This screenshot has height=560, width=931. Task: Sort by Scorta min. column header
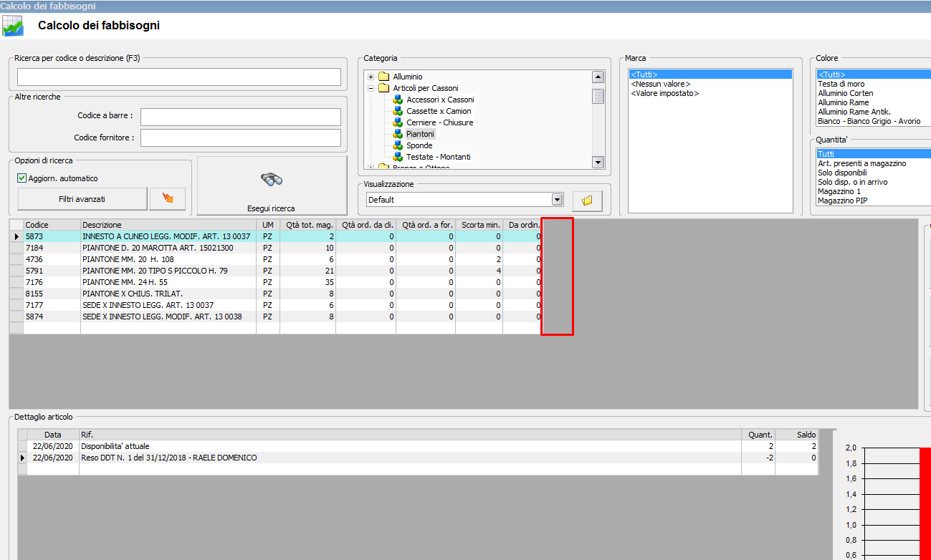tap(479, 225)
